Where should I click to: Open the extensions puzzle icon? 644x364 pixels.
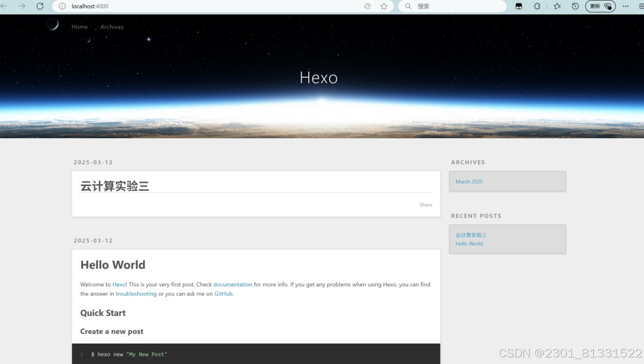tap(537, 6)
